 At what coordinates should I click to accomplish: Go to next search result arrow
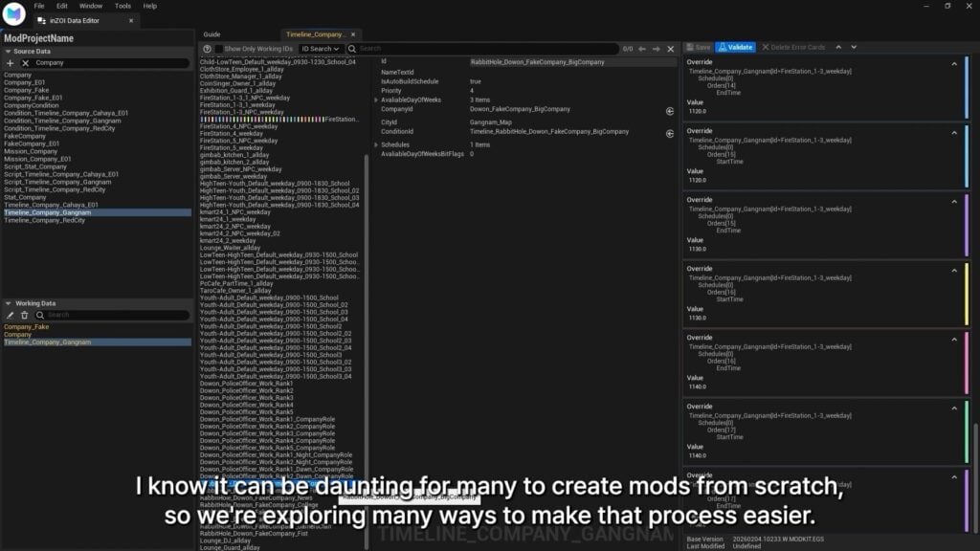657,49
